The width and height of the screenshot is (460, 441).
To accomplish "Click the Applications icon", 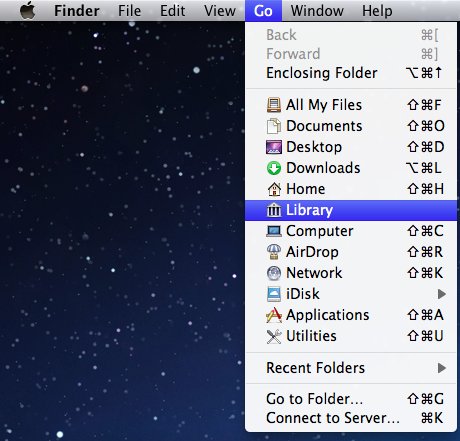I will pos(274,315).
